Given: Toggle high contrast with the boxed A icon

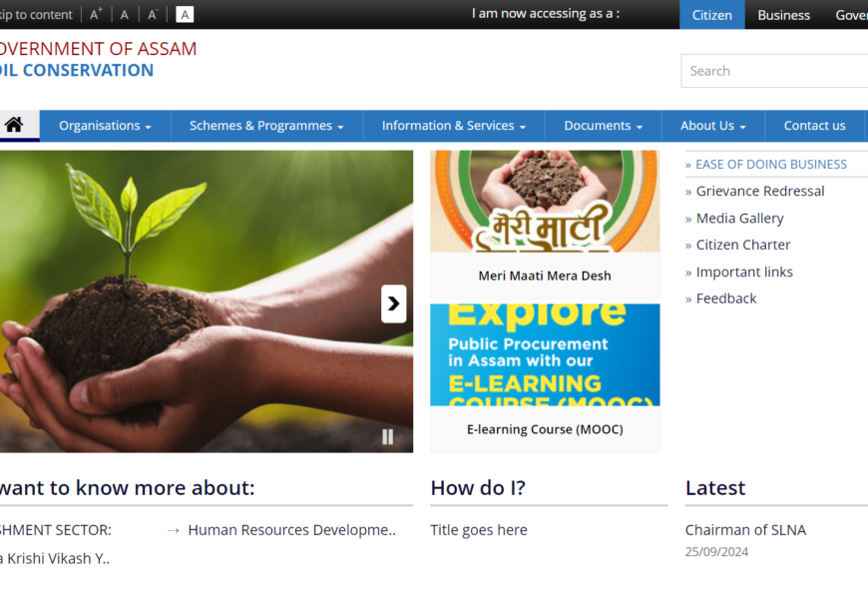Looking at the screenshot, I should (185, 15).
